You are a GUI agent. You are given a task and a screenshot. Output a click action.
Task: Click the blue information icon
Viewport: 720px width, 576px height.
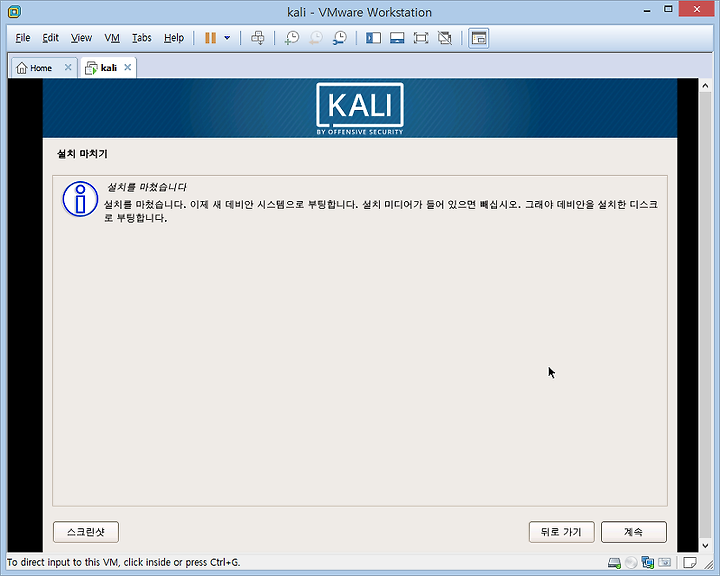tap(80, 199)
